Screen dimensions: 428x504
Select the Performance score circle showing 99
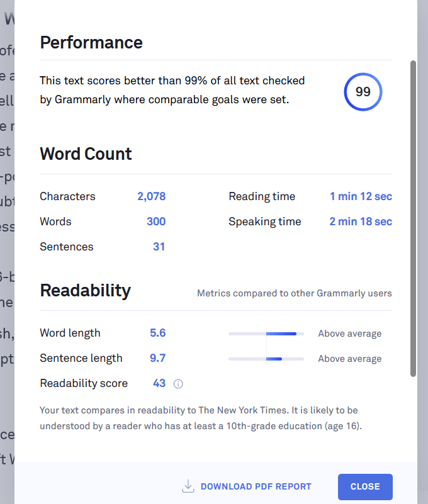(363, 92)
